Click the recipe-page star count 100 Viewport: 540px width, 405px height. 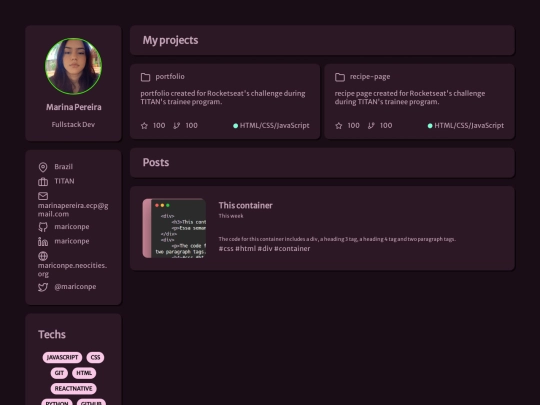point(353,125)
